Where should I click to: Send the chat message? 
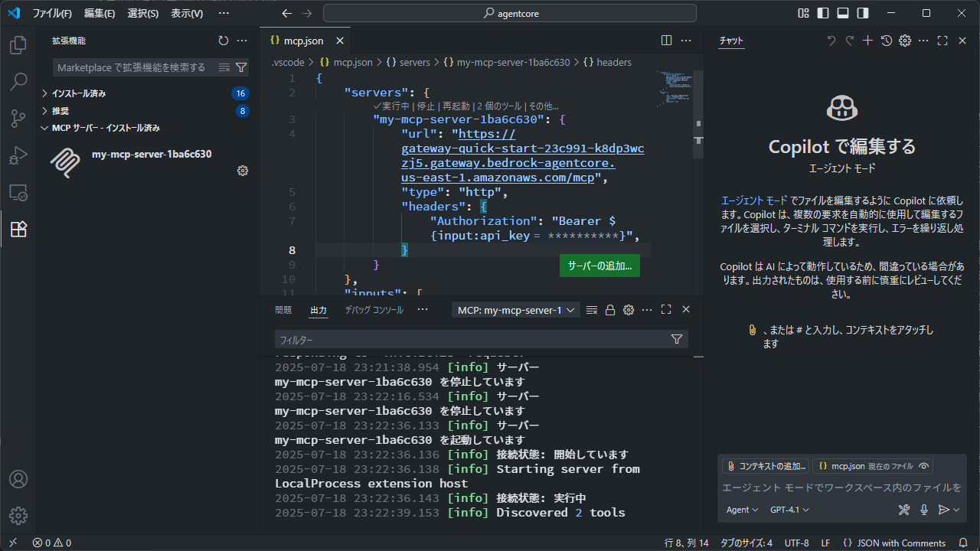click(x=944, y=510)
